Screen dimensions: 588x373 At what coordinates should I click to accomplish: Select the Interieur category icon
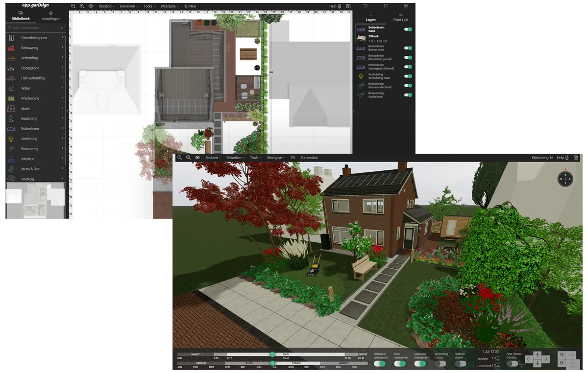point(11,159)
